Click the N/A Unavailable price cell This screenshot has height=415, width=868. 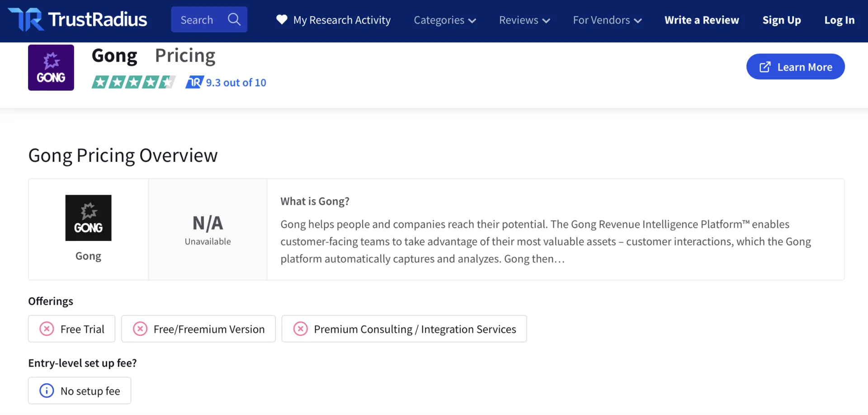[208, 229]
